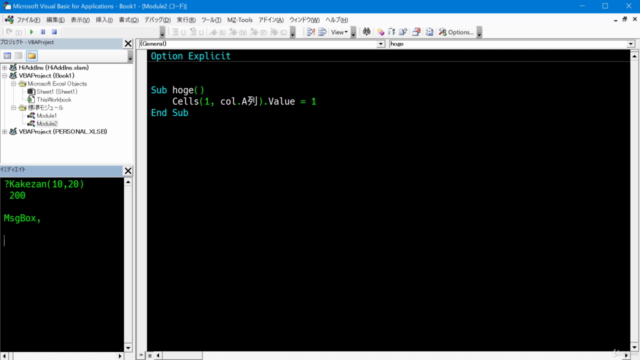Click the MZ-Tools icon with red squares

click(x=416, y=32)
